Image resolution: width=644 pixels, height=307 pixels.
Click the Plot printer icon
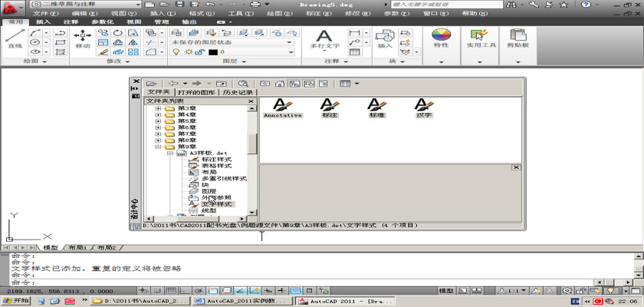click(255, 4)
